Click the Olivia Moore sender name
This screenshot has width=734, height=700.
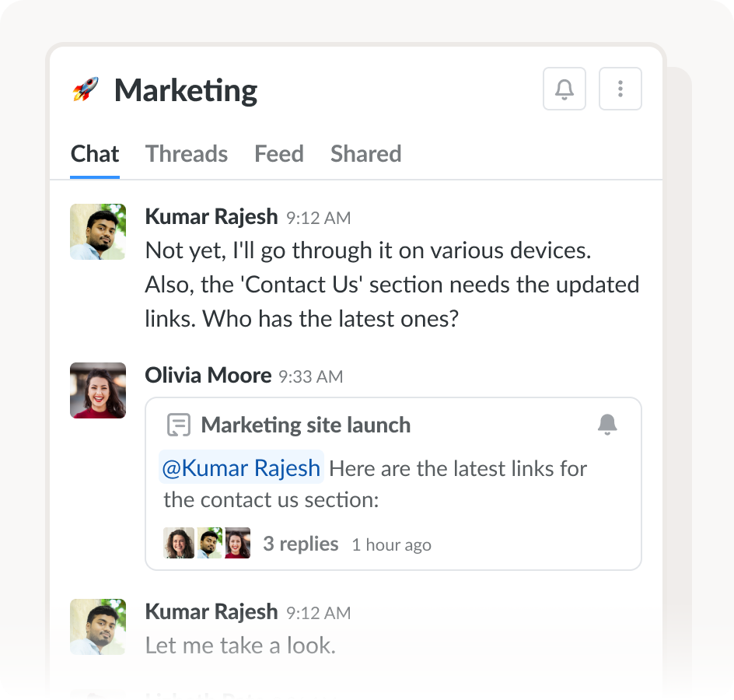click(x=208, y=376)
